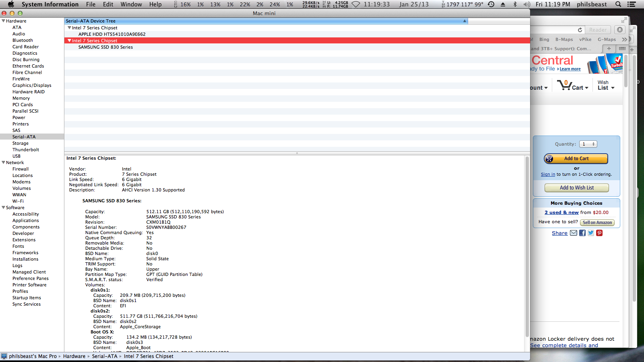This screenshot has width=644, height=362.
Task: Open the Help menu
Action: (155, 4)
